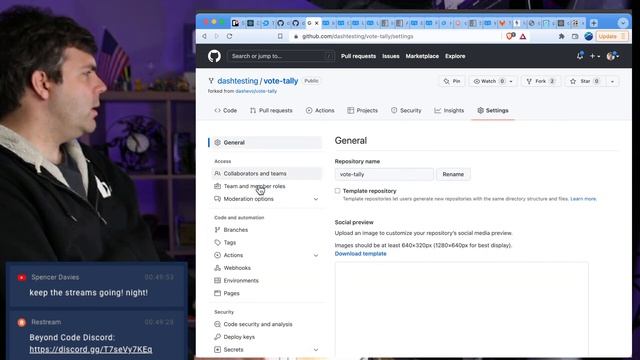This screenshot has height=360, width=640.
Task: Click the Settings tab gear icon
Action: tap(480, 110)
